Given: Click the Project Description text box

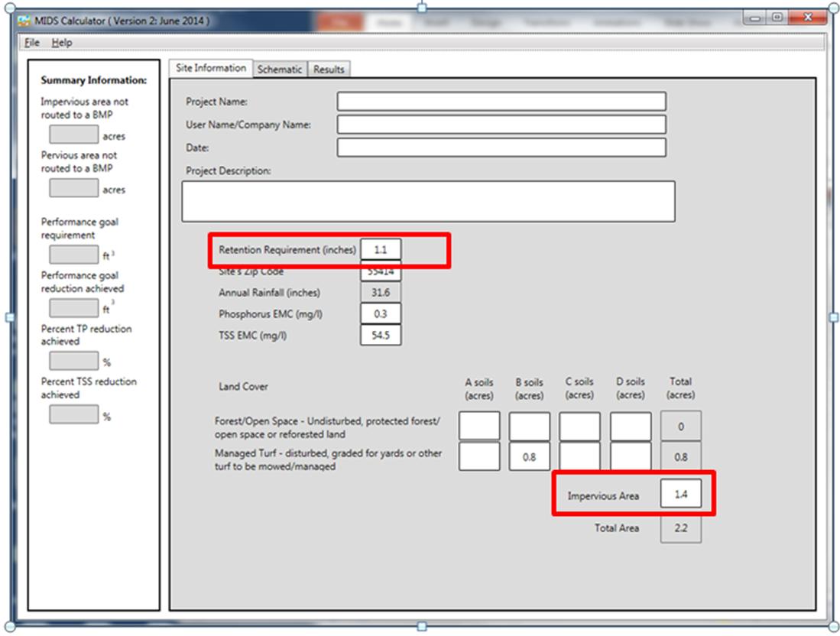Looking at the screenshot, I should (428, 201).
